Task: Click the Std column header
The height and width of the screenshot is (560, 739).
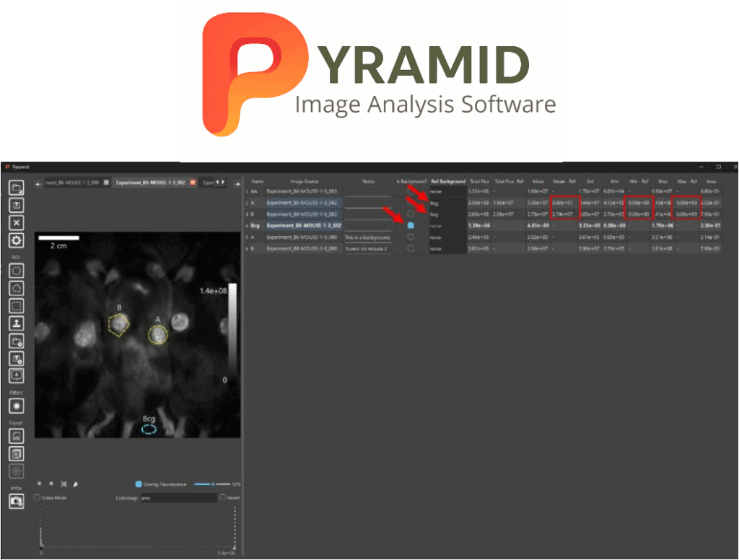Action: (590, 181)
